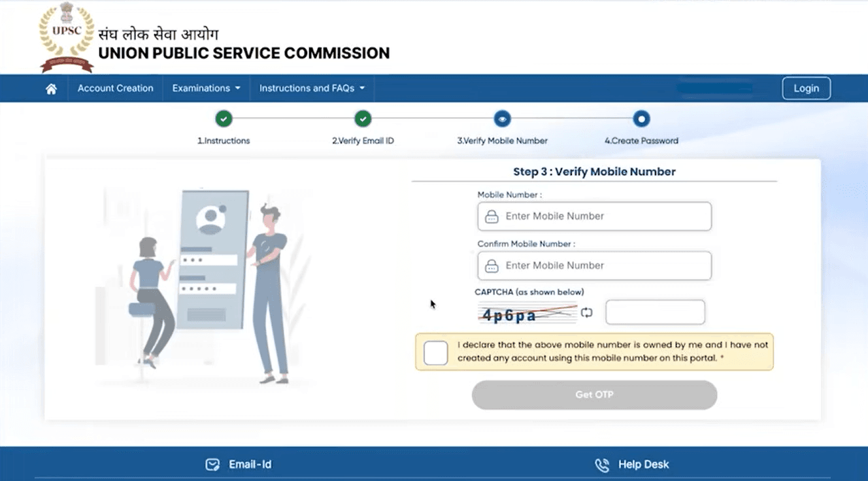Click the green checkmark for Verify Email ID
Image resolution: width=868 pixels, height=481 pixels.
(x=363, y=119)
